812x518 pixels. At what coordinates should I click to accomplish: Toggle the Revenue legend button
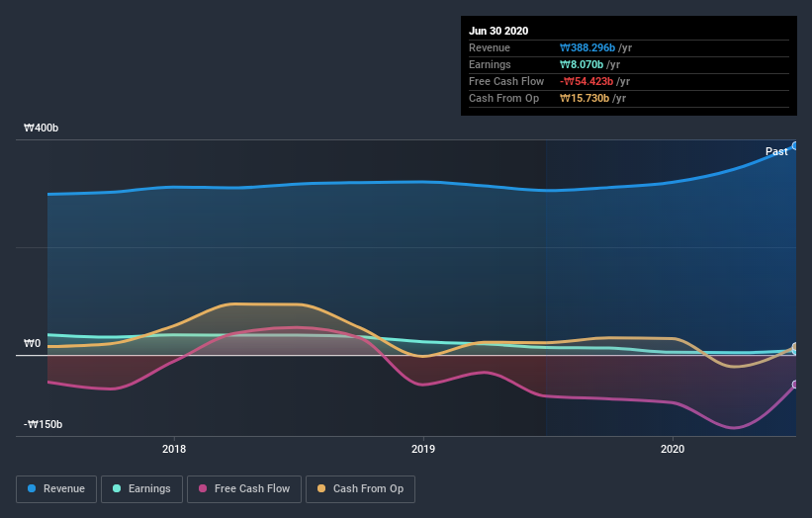(56, 489)
